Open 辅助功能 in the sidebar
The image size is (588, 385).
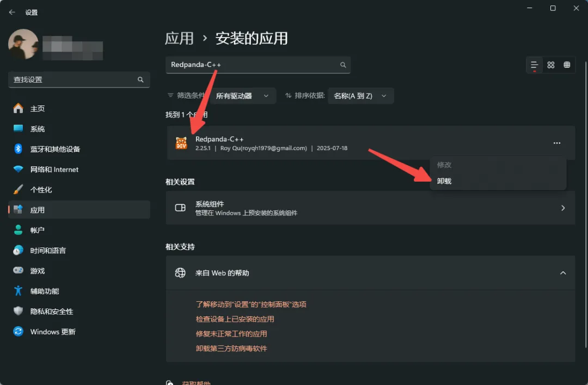point(79,291)
